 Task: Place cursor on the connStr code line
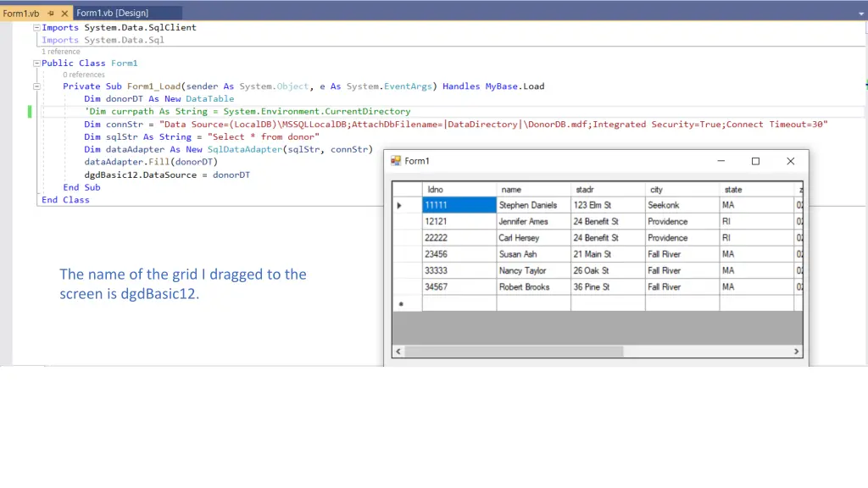pyautogui.click(x=455, y=125)
